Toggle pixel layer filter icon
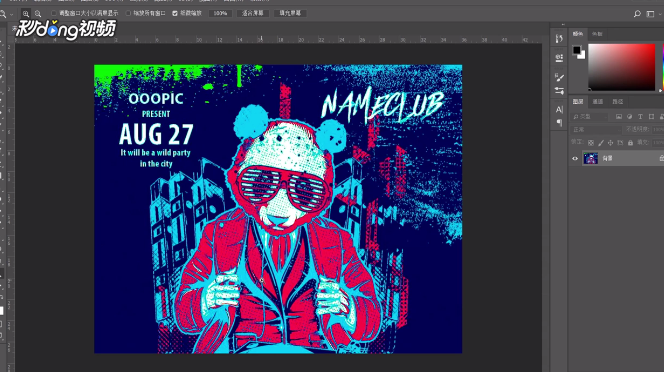This screenshot has height=372, width=664. coord(619,117)
